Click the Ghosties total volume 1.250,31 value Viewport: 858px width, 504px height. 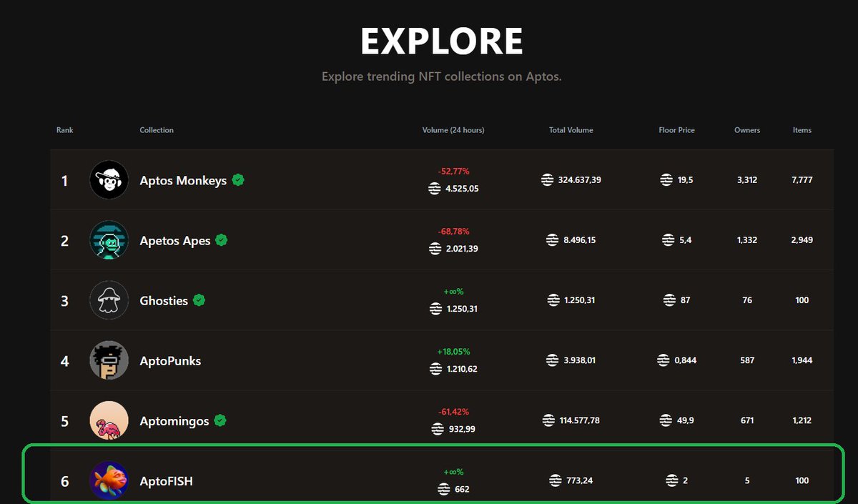579,300
